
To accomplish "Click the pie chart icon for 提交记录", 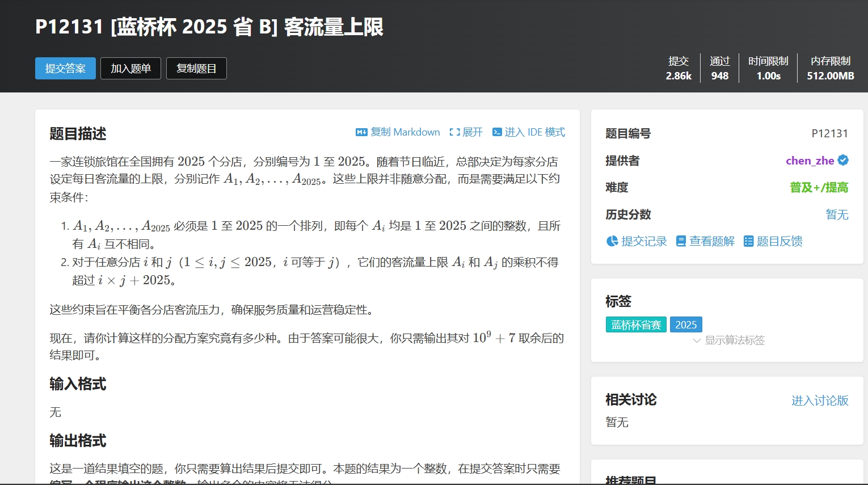I will point(612,241).
